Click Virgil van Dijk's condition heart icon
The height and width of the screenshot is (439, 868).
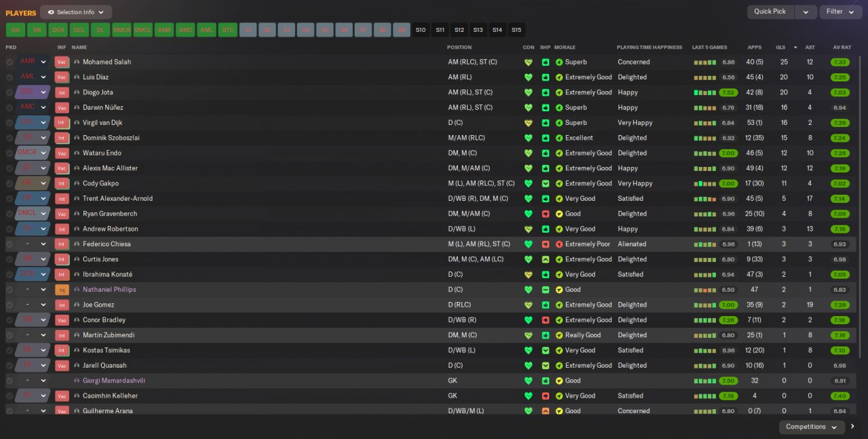point(529,123)
